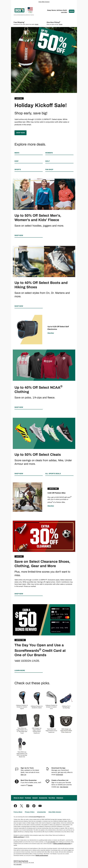The width and height of the screenshot is (88, 868).
Task: Select the MEN'S category link
Action: click(17, 153)
